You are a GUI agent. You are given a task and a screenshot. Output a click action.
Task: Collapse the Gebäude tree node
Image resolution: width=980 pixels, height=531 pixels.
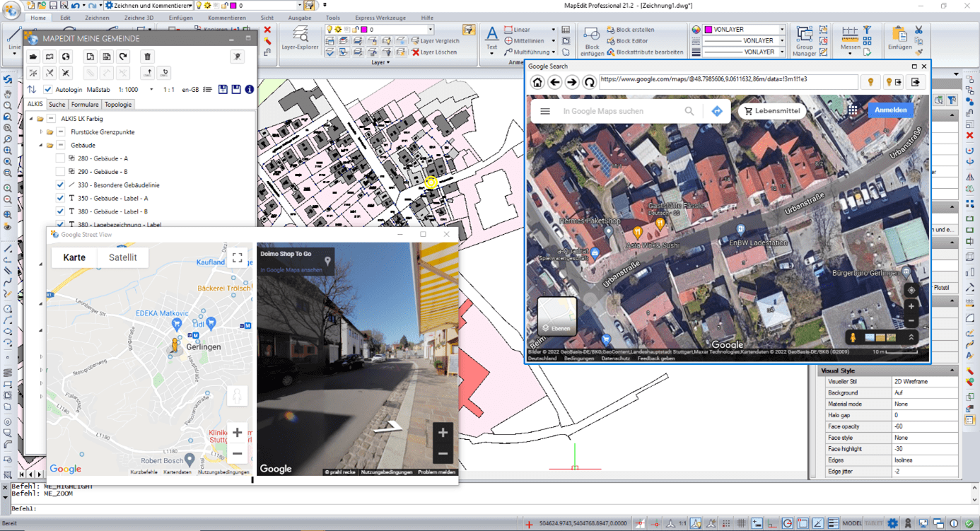pyautogui.click(x=41, y=145)
